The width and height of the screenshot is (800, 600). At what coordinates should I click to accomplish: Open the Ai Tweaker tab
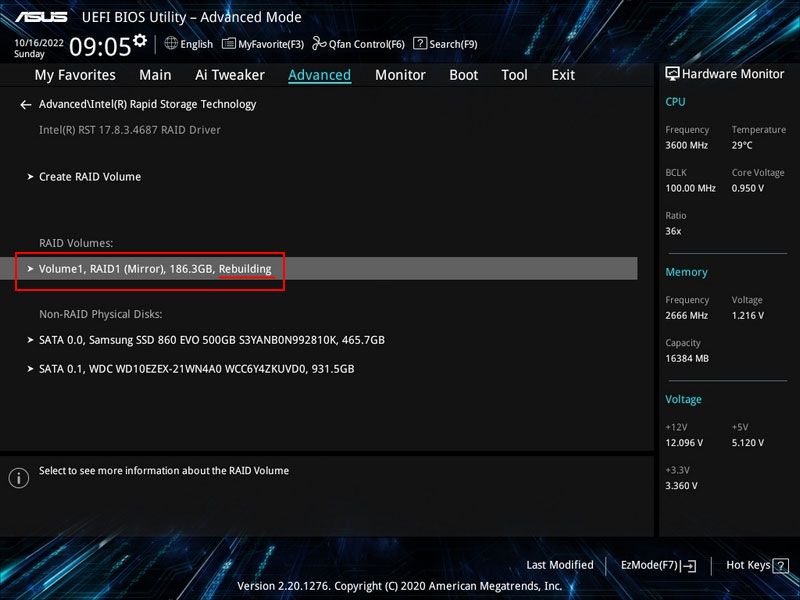230,75
